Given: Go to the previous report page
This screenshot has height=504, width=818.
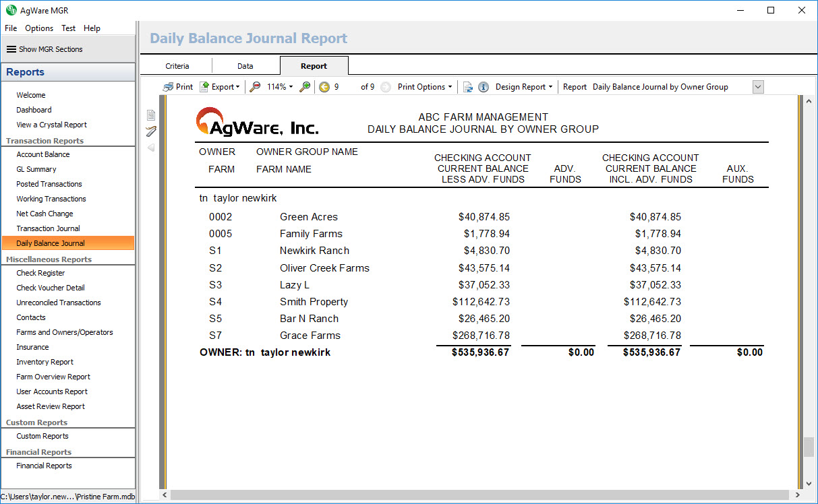Looking at the screenshot, I should [x=324, y=87].
